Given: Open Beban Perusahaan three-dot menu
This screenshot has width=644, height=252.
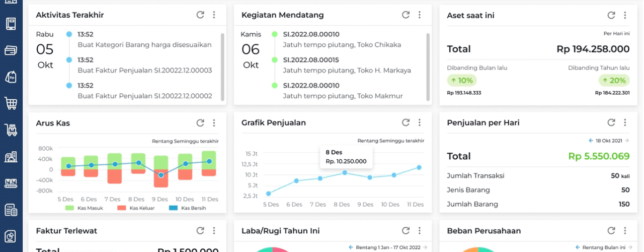Looking at the screenshot, I should (625, 231).
